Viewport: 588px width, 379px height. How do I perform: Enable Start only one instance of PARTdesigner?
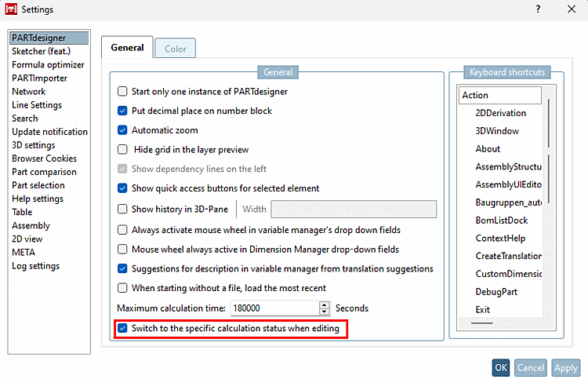click(x=122, y=91)
